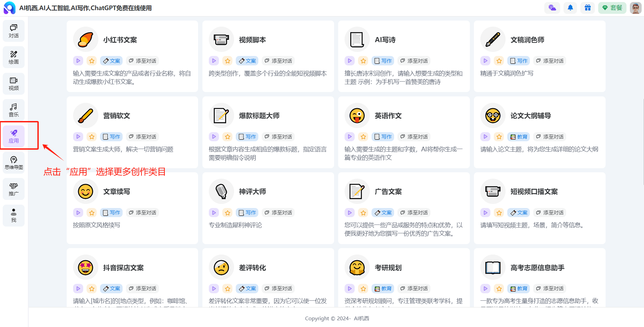Open the 音乐 music sidebar section
The height and width of the screenshot is (327, 644).
click(13, 110)
